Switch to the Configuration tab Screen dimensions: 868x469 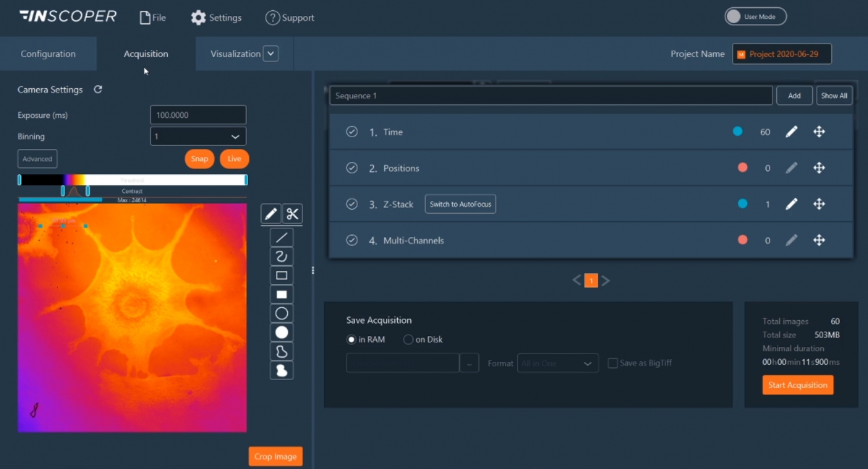[48, 53]
